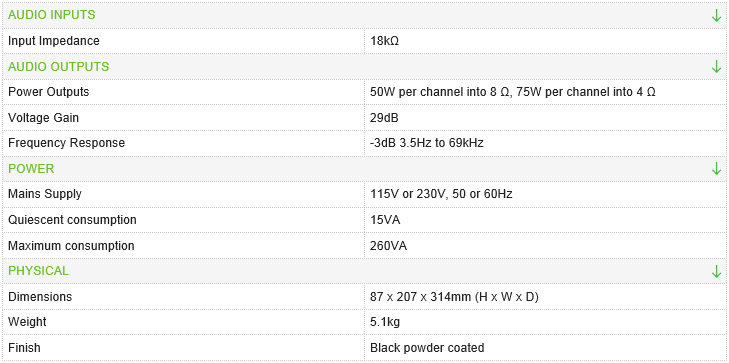Click the 50W per channel specification text
The height and width of the screenshot is (363, 729).
513,92
